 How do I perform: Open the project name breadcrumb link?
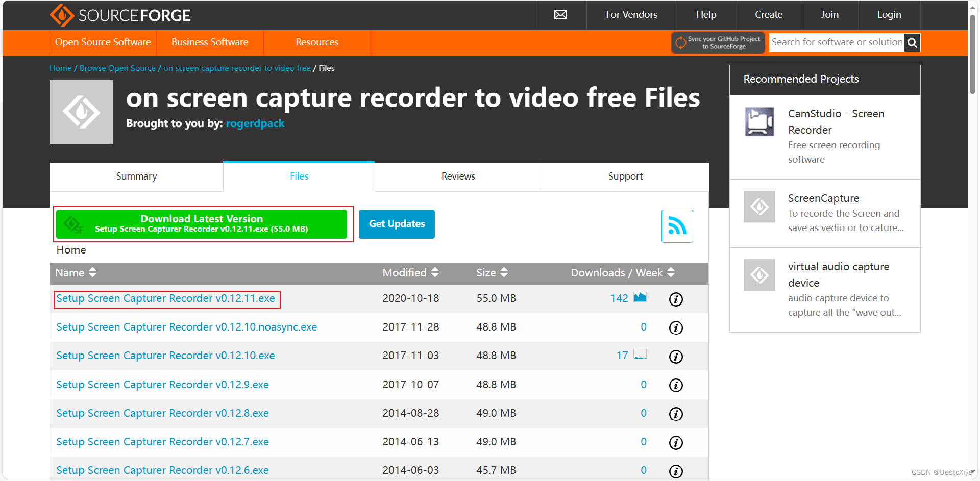237,68
